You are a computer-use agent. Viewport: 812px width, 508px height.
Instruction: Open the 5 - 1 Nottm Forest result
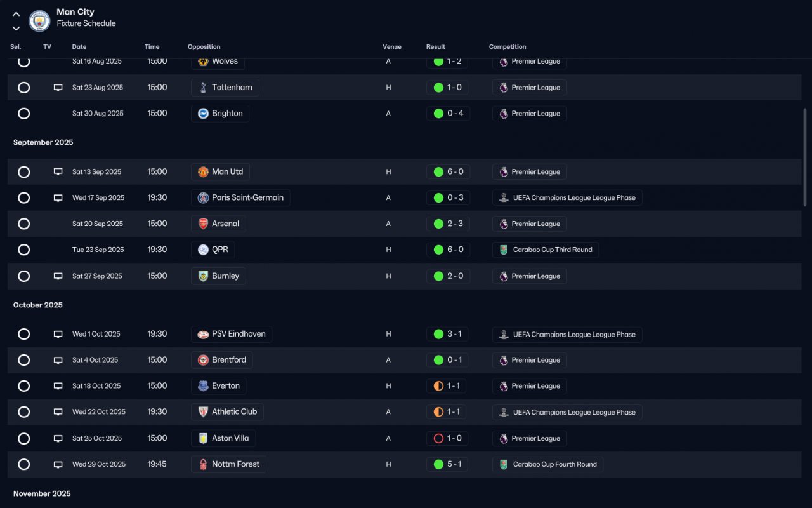tap(448, 464)
